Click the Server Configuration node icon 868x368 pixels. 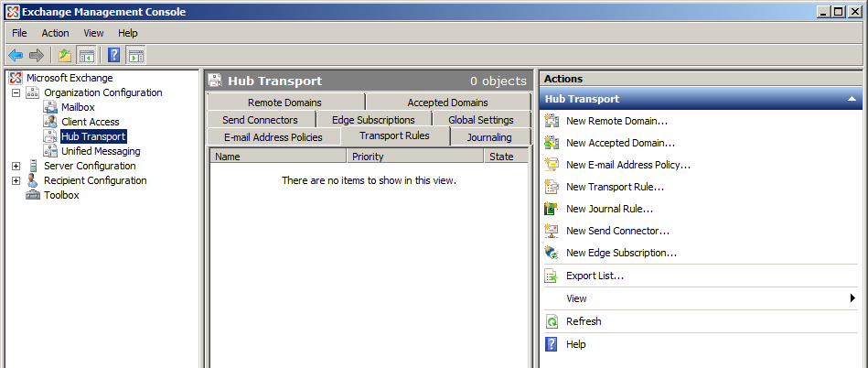[33, 166]
